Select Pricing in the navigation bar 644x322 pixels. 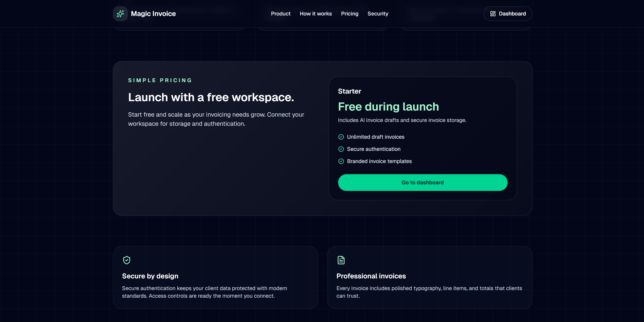[x=349, y=14]
